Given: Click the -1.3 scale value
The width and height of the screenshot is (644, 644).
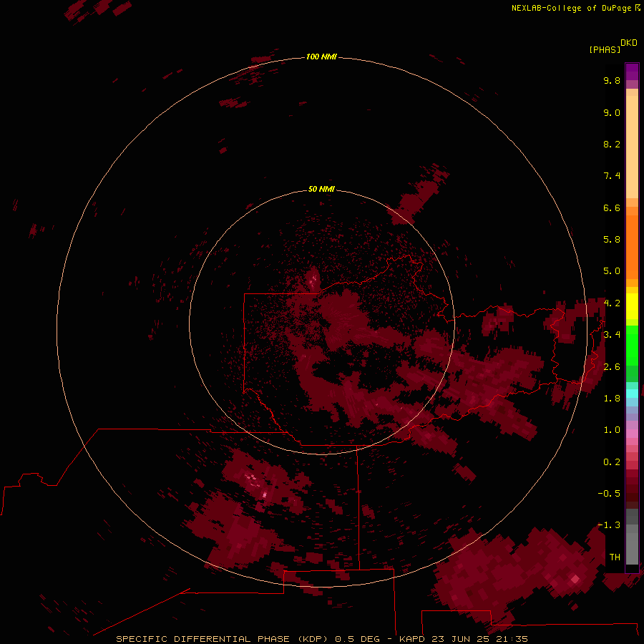Looking at the screenshot, I should click(x=609, y=525).
